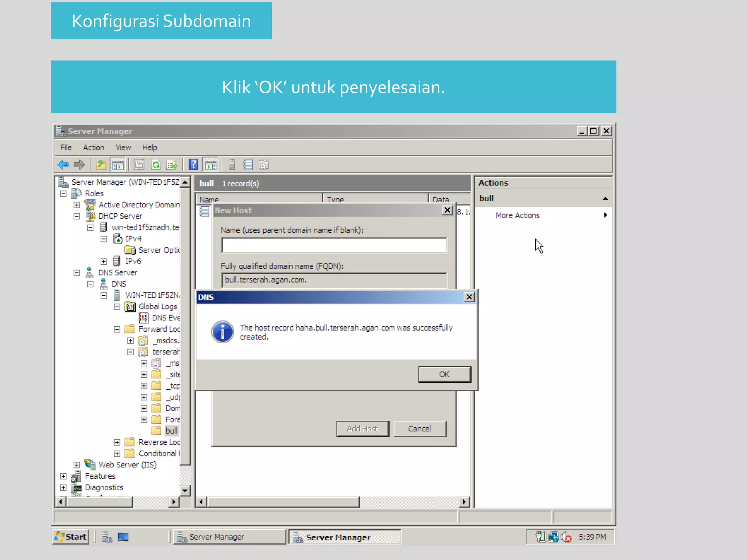Click the New Domain records toolbar icon
747x560 pixels.
coord(264,165)
